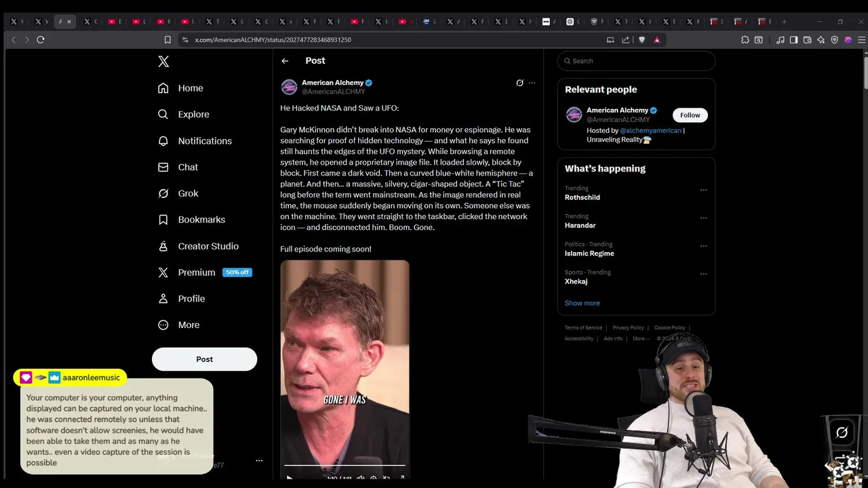Viewport: 868px width, 488px height.
Task: Click the browser forward button
Action: tap(27, 40)
